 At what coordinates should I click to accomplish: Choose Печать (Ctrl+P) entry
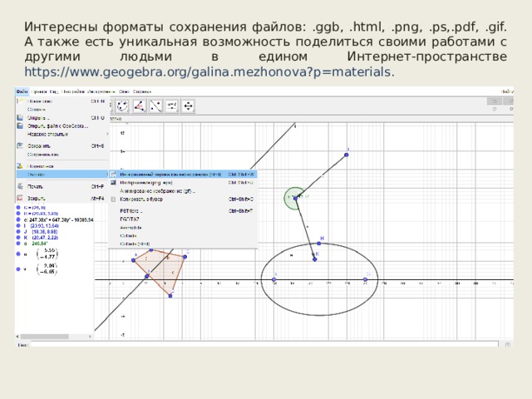click(x=62, y=186)
